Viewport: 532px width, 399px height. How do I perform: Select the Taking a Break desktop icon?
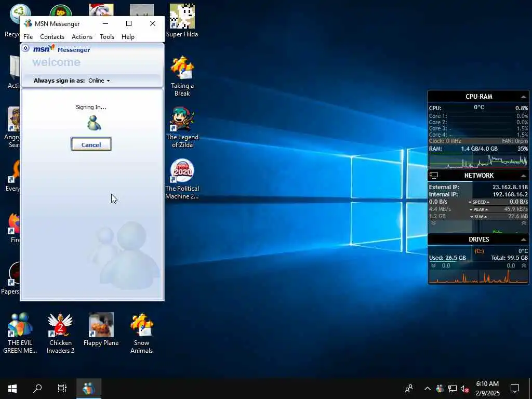pyautogui.click(x=182, y=76)
